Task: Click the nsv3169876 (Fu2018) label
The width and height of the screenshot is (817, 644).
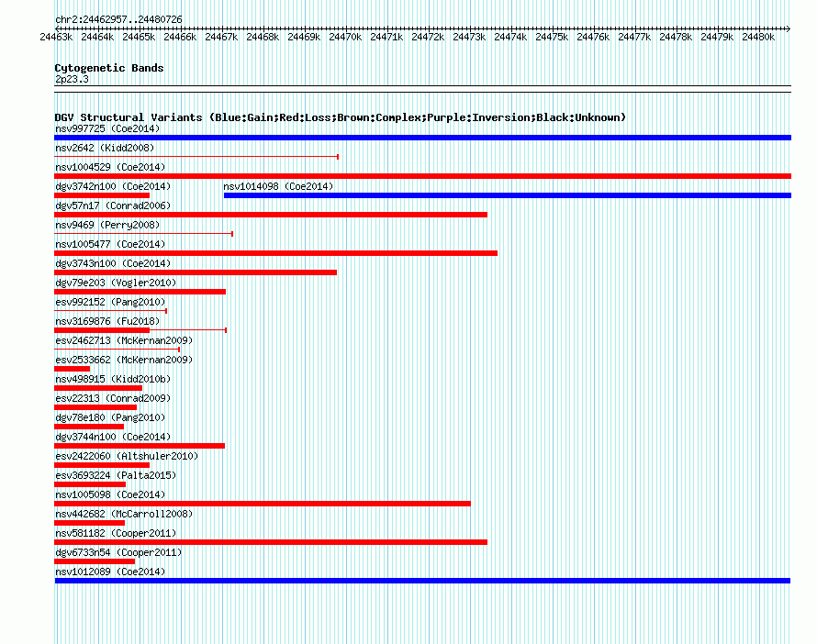Action: click(107, 321)
